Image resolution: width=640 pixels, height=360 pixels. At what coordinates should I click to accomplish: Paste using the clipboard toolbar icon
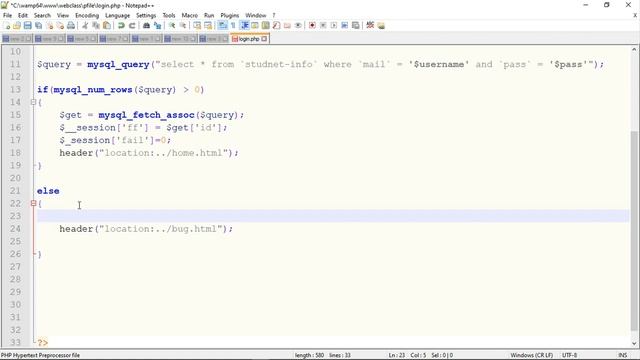coord(107,25)
